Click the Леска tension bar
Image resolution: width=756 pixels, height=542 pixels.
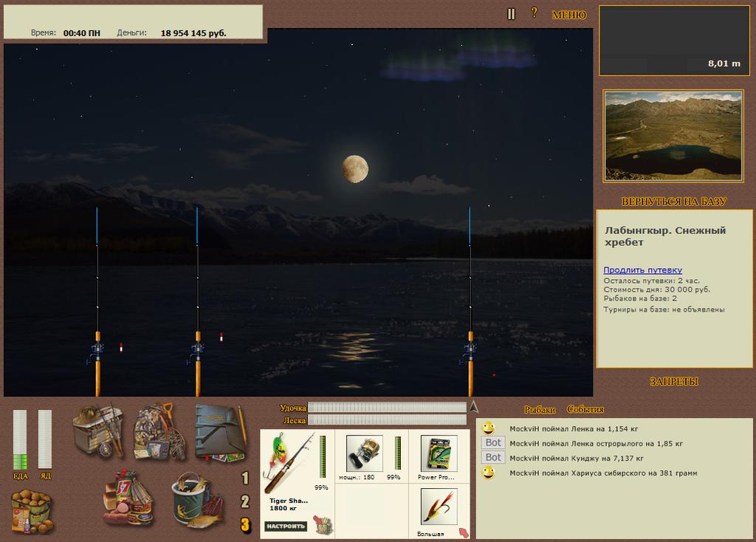[x=387, y=420]
